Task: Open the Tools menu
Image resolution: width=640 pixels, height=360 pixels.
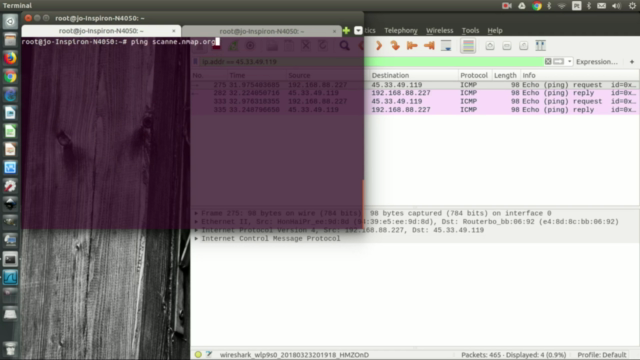Action: pos(470,30)
